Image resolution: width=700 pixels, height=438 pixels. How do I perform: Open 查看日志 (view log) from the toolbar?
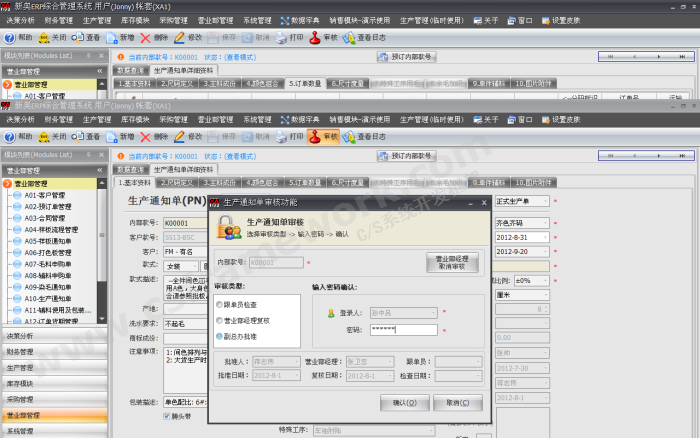pyautogui.click(x=363, y=136)
